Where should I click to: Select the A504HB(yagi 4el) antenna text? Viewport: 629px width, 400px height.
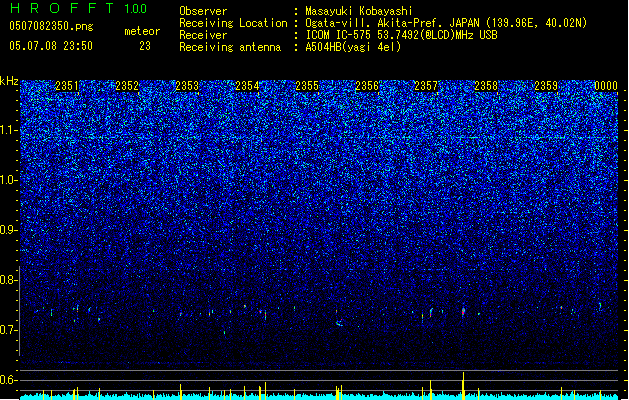[353, 47]
